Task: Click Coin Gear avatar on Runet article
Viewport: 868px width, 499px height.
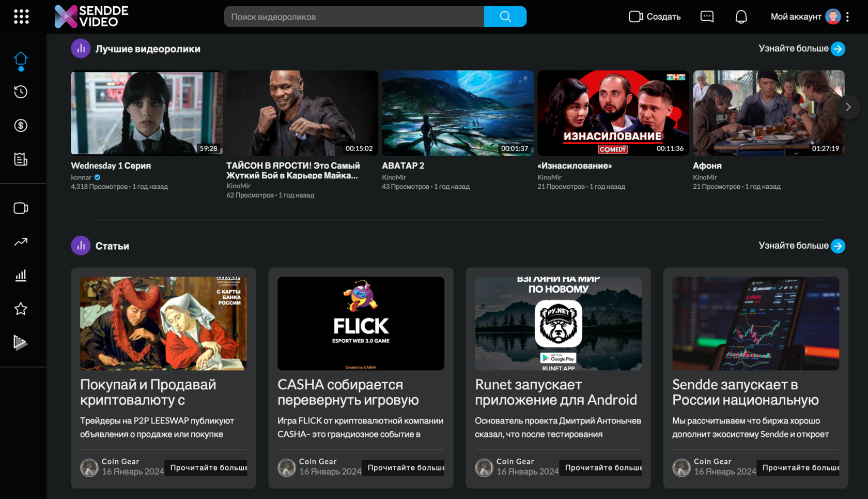Action: (x=484, y=467)
